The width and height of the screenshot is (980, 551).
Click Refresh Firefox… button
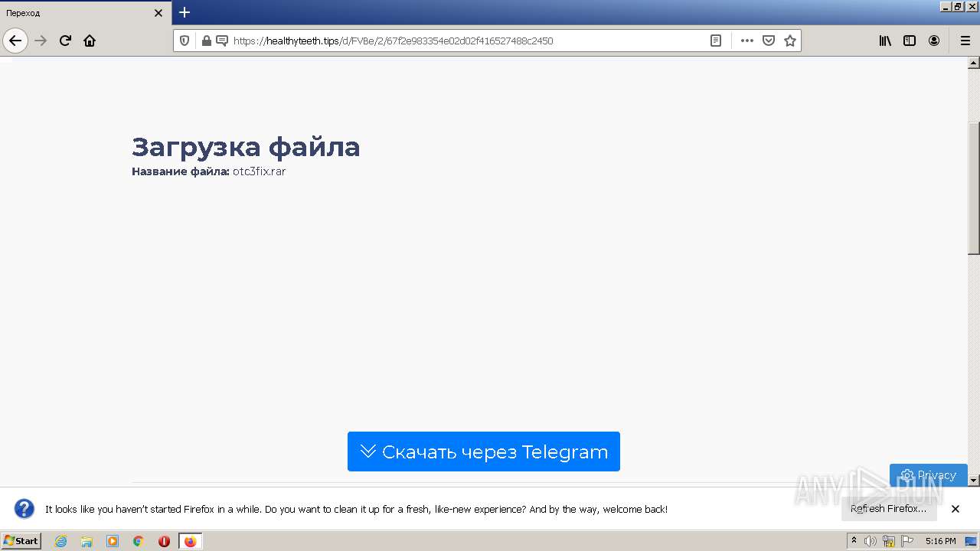pyautogui.click(x=889, y=508)
